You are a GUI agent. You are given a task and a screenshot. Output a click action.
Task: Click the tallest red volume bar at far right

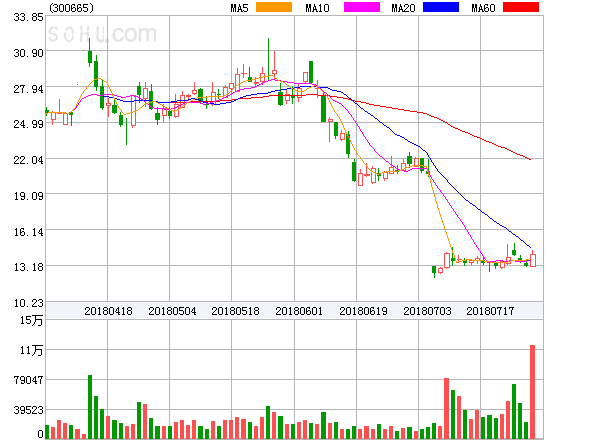click(x=532, y=392)
